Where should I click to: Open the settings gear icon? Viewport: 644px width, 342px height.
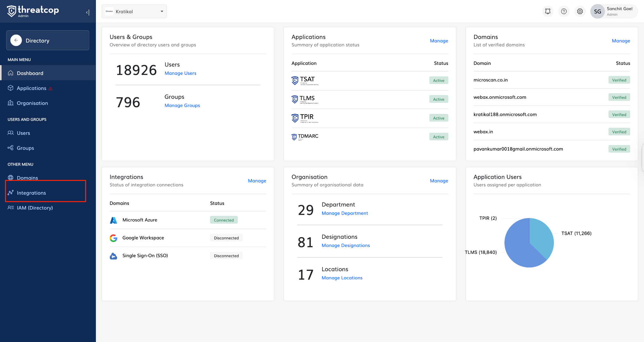[x=580, y=11]
